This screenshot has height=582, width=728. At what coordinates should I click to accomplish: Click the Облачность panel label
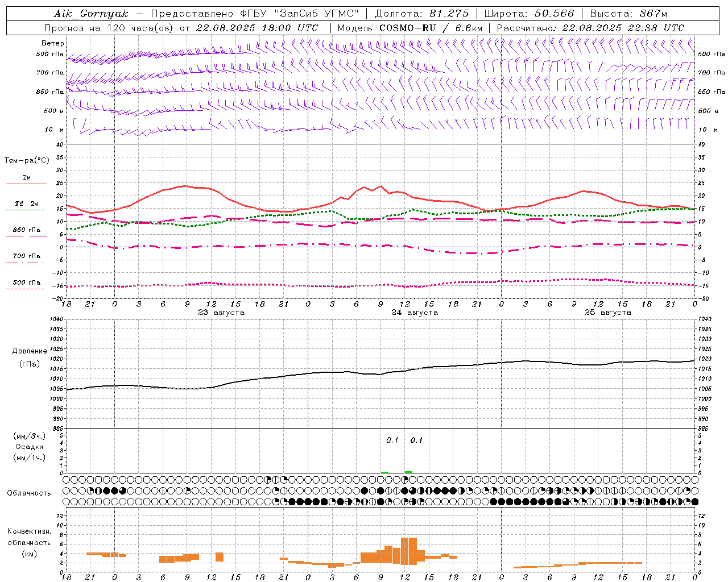[29, 493]
